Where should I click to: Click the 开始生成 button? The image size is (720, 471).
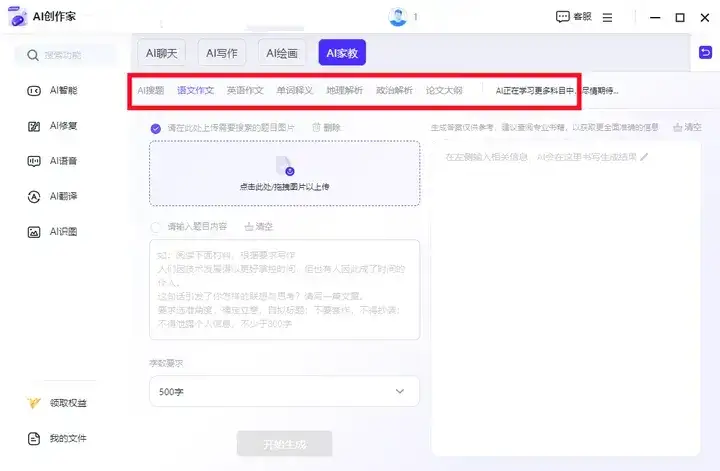284,445
